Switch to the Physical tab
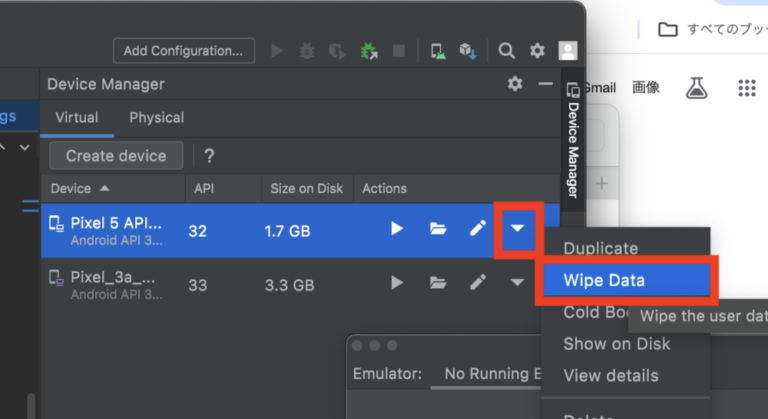The image size is (768, 419). (156, 118)
